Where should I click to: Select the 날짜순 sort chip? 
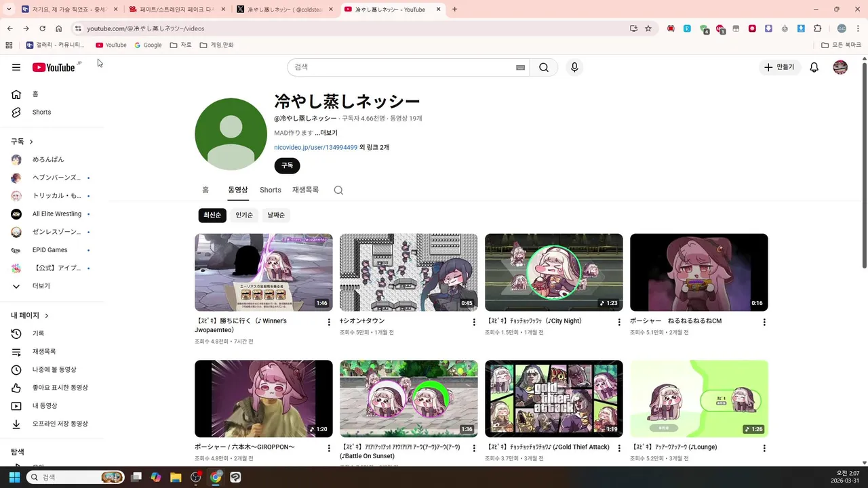coord(276,215)
